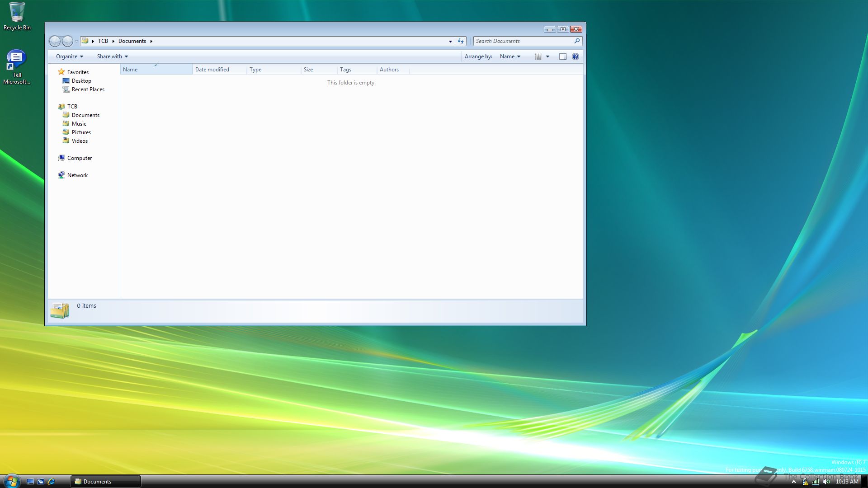Click the network signal tray icon
Image resolution: width=868 pixels, height=488 pixels.
[816, 482]
